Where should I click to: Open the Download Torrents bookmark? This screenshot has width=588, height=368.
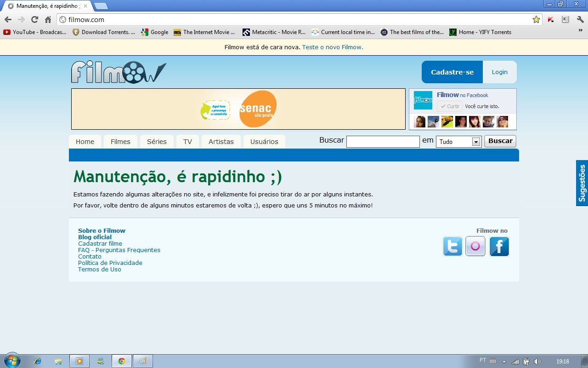tap(104, 32)
